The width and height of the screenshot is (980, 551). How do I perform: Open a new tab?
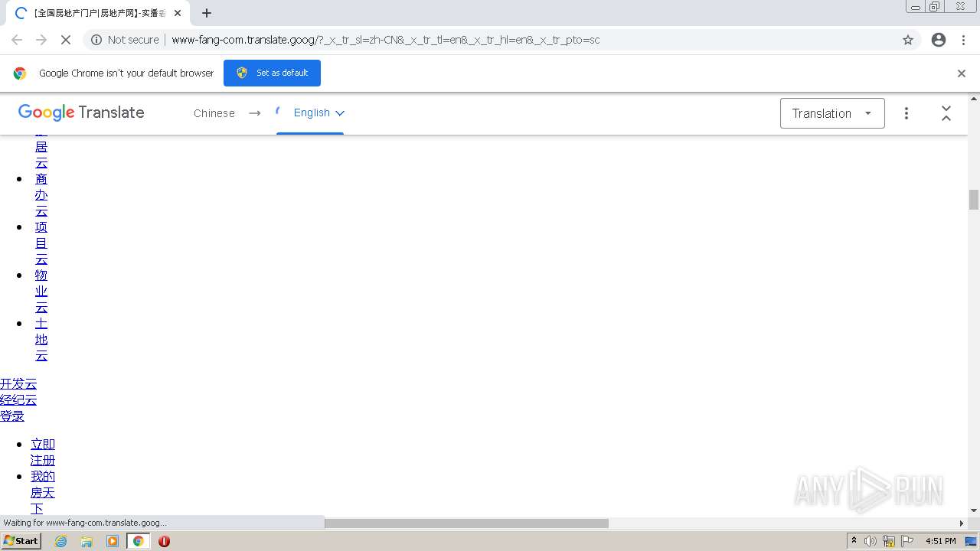click(207, 13)
